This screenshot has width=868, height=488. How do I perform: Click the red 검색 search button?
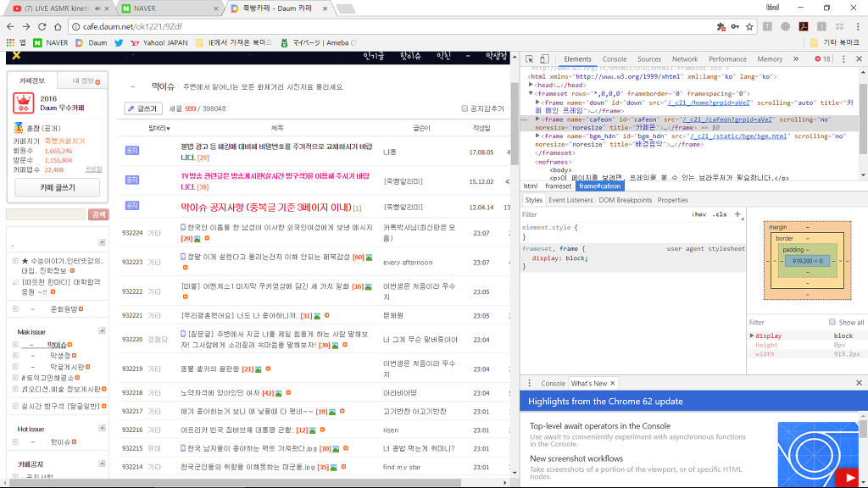(98, 214)
